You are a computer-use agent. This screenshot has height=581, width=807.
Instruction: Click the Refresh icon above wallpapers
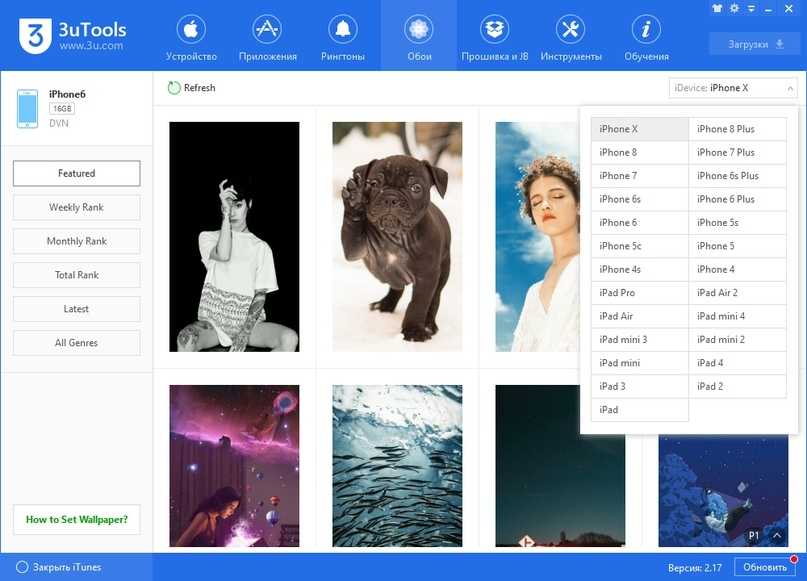click(175, 88)
